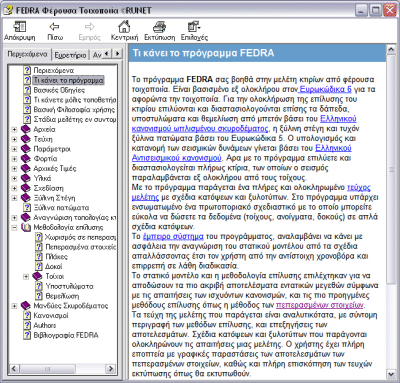Open the έμπειρο σύστημα link
Image resolution: width=400 pixels, height=383 pixels.
173,236
